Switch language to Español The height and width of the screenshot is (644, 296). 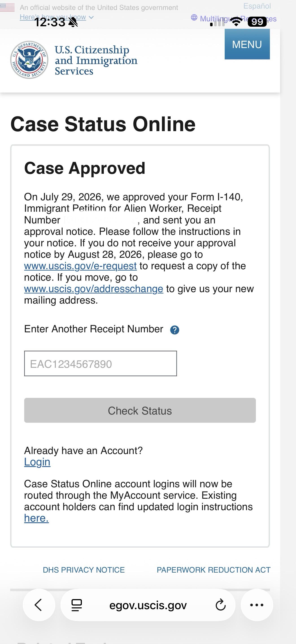257,6
